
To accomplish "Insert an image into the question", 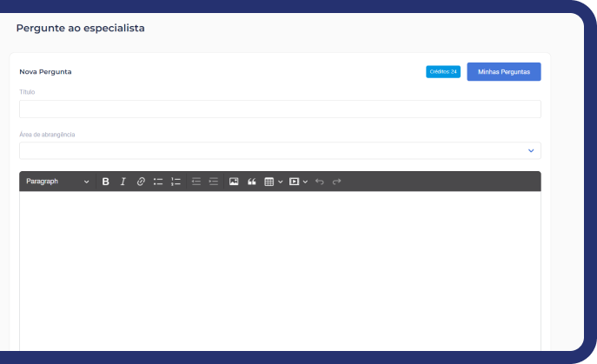I will click(x=234, y=182).
